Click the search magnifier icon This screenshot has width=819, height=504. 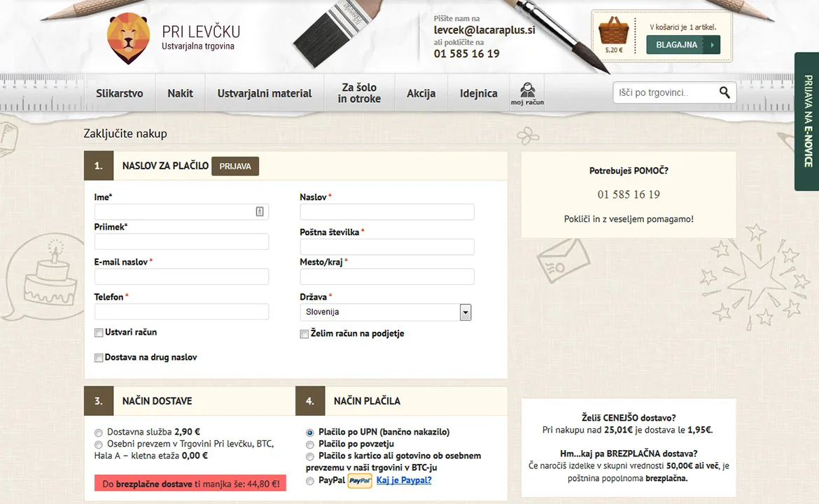tap(724, 92)
